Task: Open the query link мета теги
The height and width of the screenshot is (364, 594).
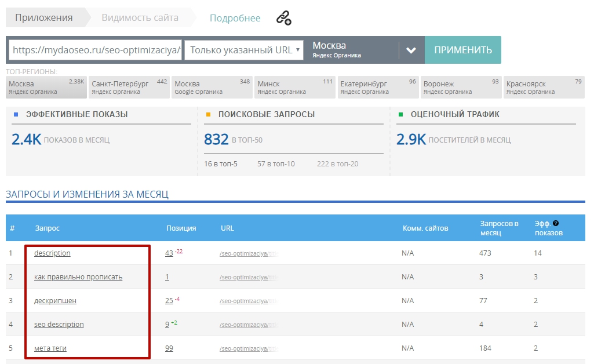Action: coord(50,348)
